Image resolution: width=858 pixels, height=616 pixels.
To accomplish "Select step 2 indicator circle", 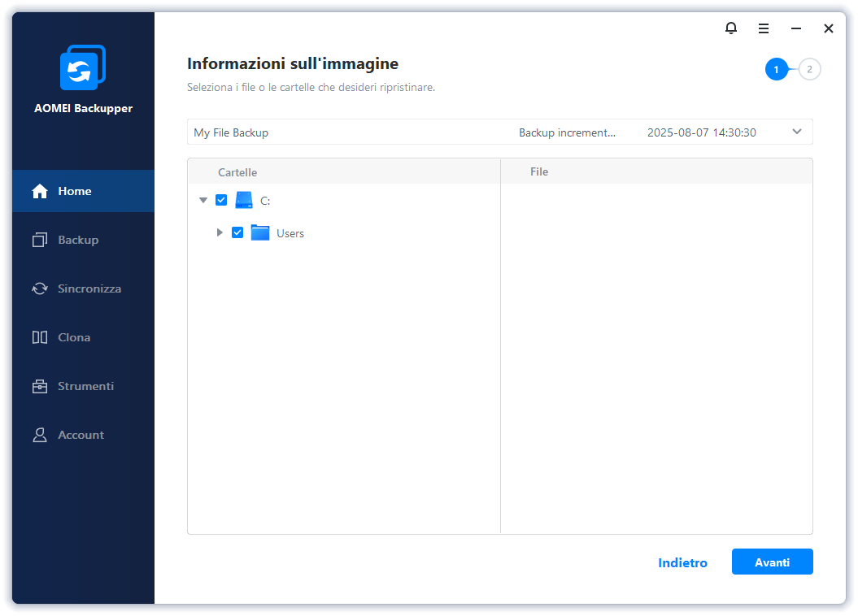I will click(809, 69).
